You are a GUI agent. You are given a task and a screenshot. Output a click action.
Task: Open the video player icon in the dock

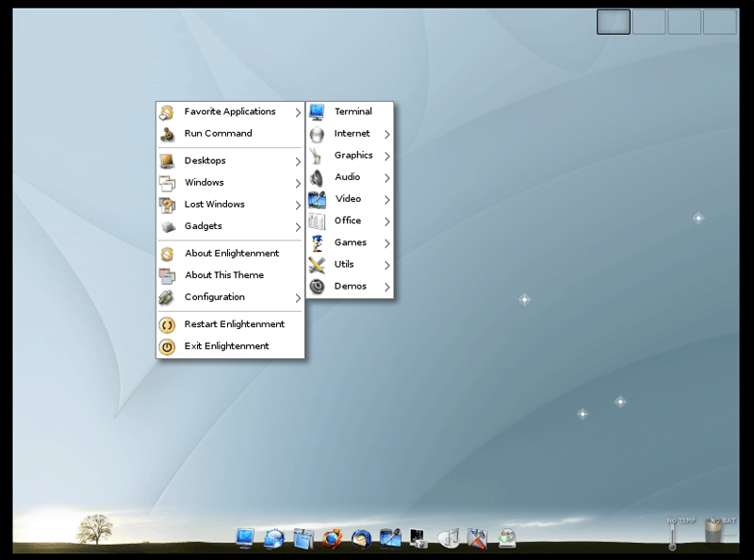pos(390,538)
